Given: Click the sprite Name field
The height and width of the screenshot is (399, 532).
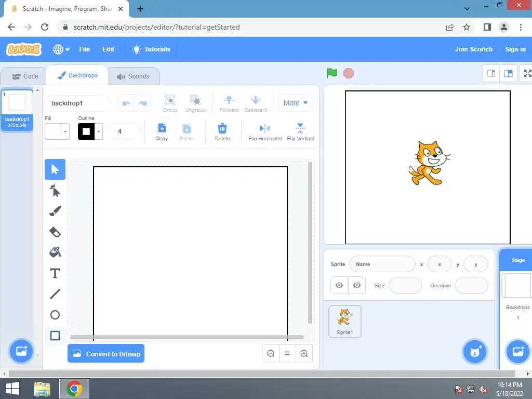Looking at the screenshot, I should pos(382,264).
